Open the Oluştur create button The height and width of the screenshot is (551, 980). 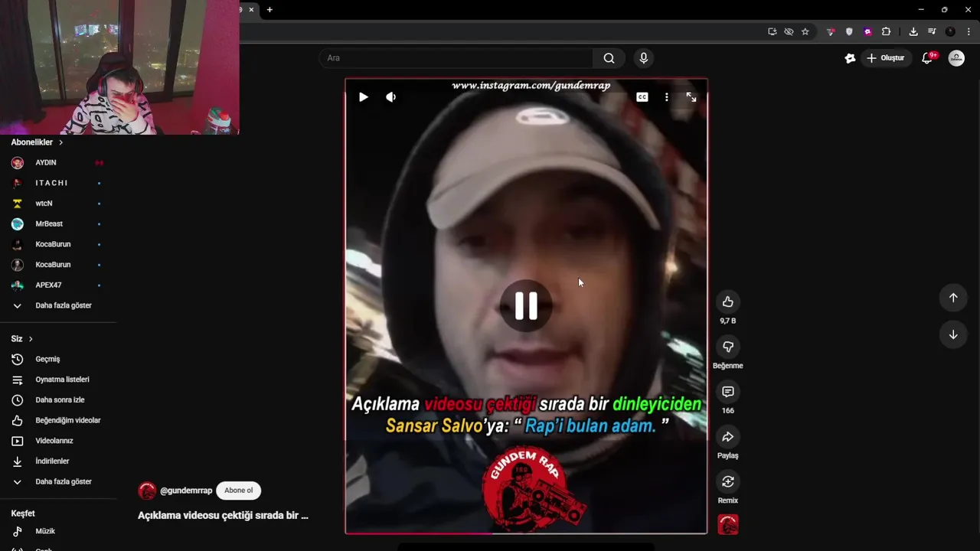point(887,58)
